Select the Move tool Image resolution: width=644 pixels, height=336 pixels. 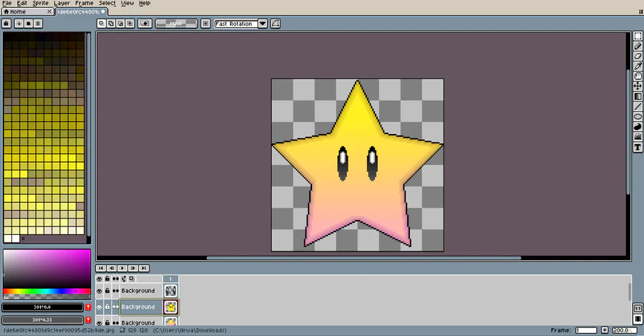(638, 86)
